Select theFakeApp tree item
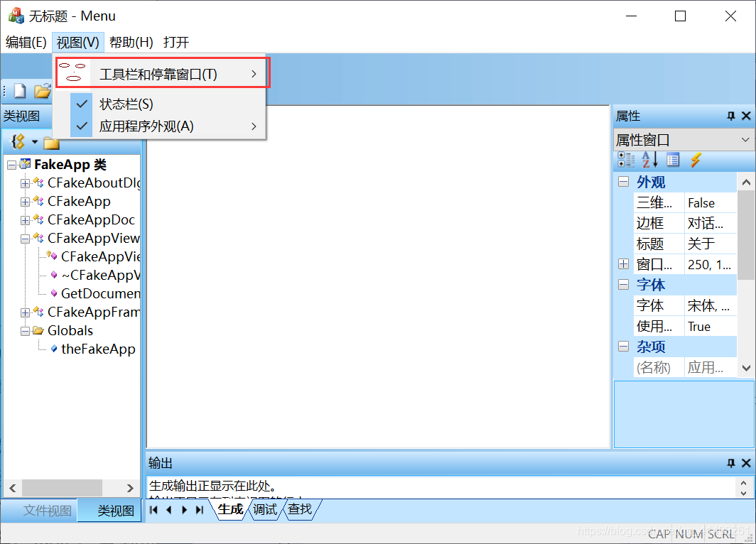Image resolution: width=756 pixels, height=544 pixels. [98, 349]
